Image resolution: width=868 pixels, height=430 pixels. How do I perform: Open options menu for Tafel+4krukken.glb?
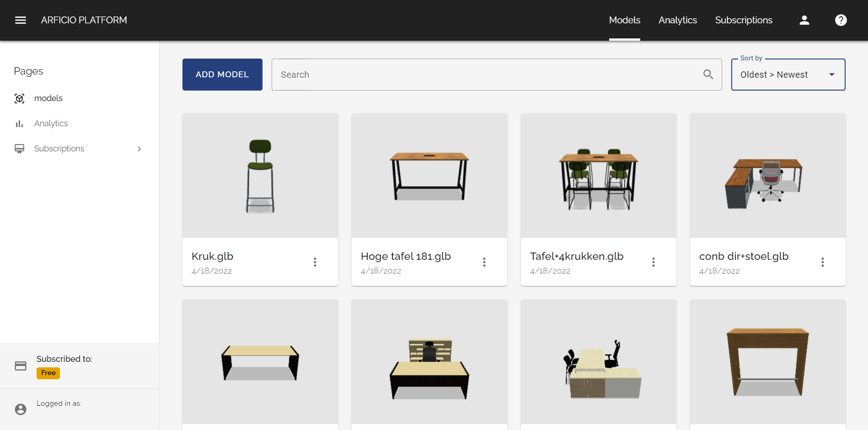point(654,262)
